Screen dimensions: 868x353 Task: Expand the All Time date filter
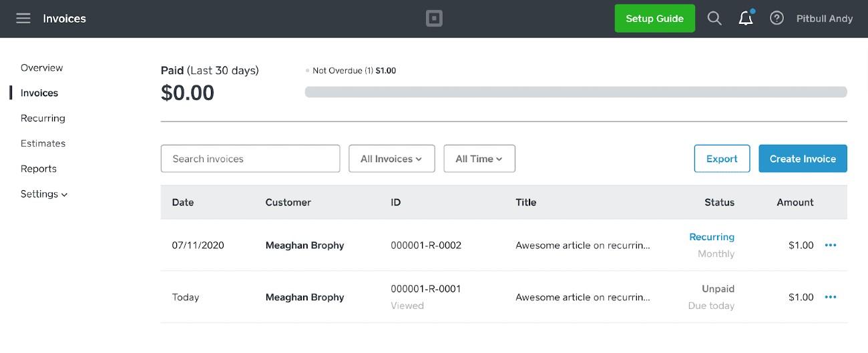tap(479, 159)
